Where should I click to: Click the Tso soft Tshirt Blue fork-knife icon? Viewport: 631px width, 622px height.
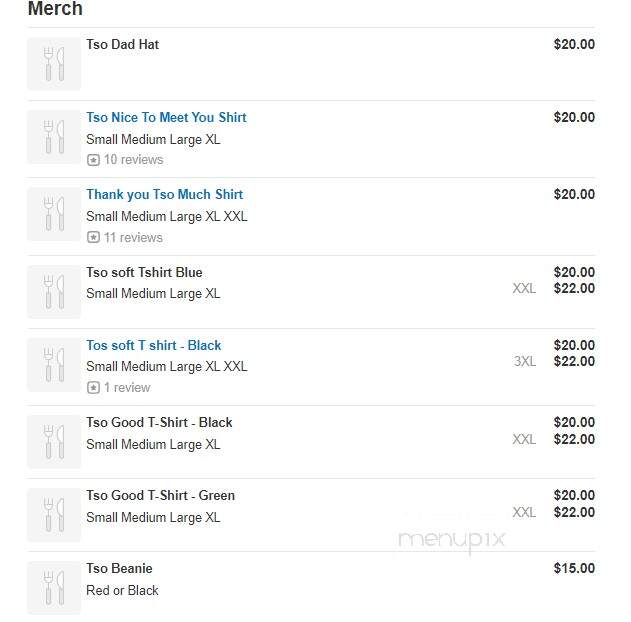tap(54, 292)
